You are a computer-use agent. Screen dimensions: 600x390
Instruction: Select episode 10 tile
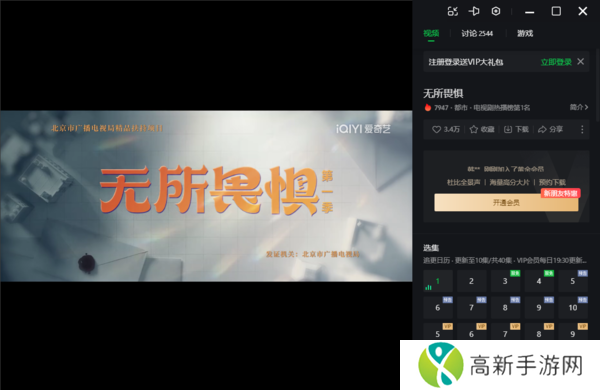pyautogui.click(x=573, y=307)
